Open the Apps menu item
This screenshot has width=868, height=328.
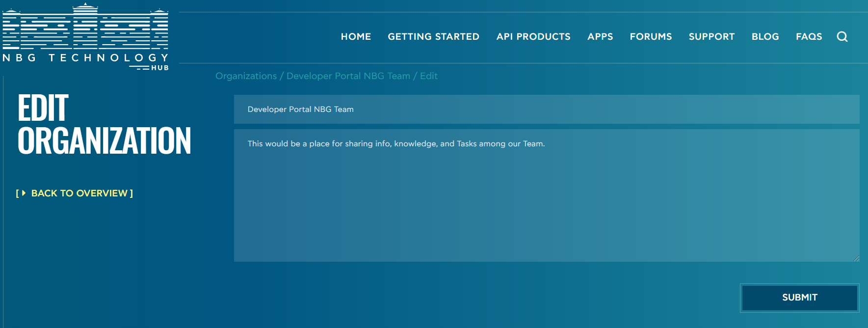click(x=600, y=37)
